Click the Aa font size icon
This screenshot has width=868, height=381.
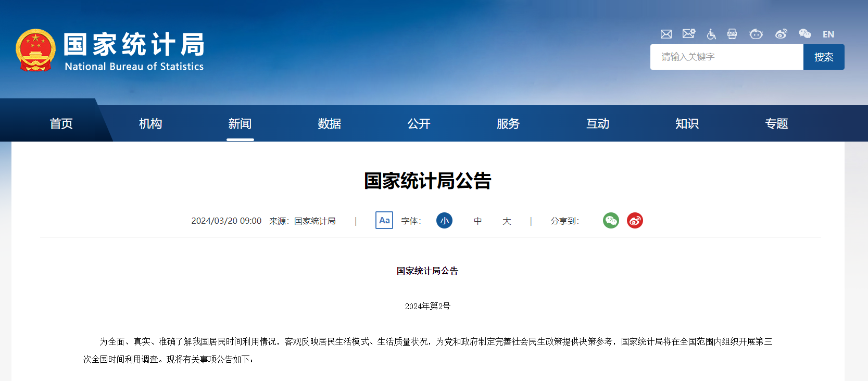click(x=384, y=220)
